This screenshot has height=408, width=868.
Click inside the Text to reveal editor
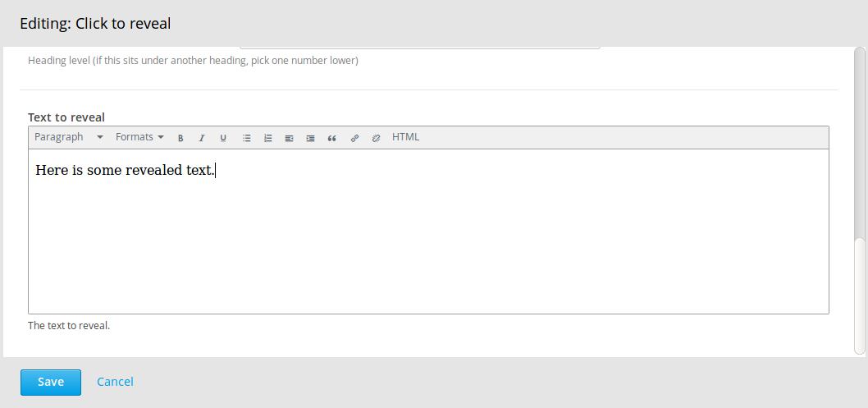pos(428,231)
